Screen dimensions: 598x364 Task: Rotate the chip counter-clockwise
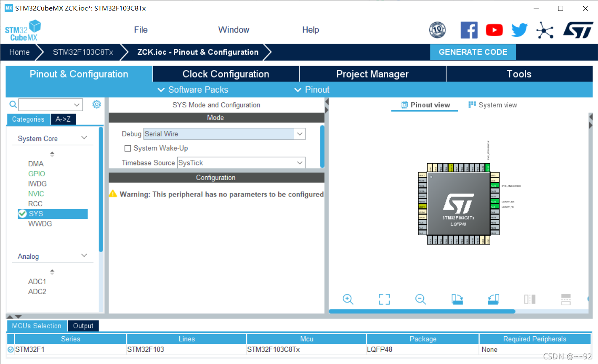click(x=493, y=299)
